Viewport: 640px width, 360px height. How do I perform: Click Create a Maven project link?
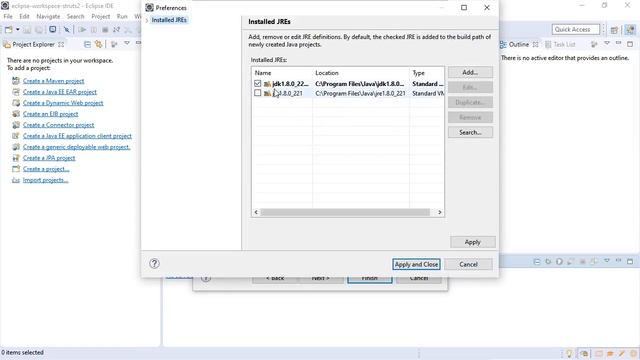point(53,81)
